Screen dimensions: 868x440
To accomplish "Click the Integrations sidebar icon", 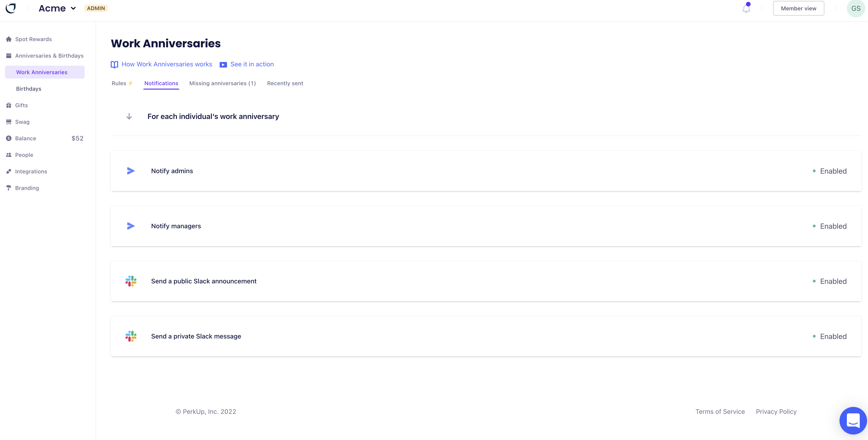I will (x=9, y=171).
